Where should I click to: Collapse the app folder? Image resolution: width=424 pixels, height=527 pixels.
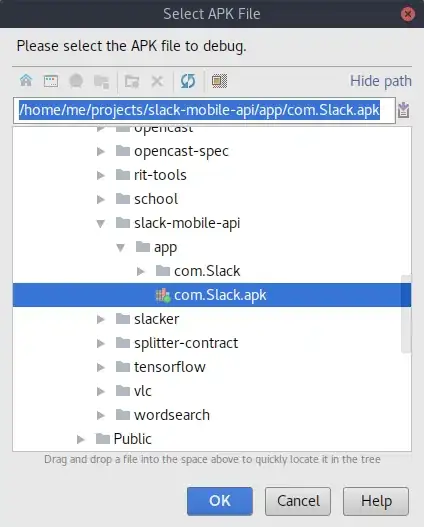point(120,248)
